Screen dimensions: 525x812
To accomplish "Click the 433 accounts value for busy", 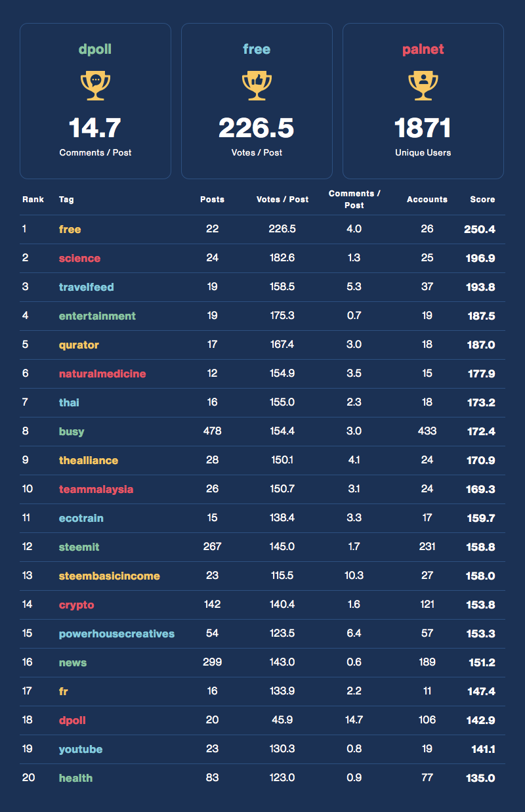I will point(427,431).
